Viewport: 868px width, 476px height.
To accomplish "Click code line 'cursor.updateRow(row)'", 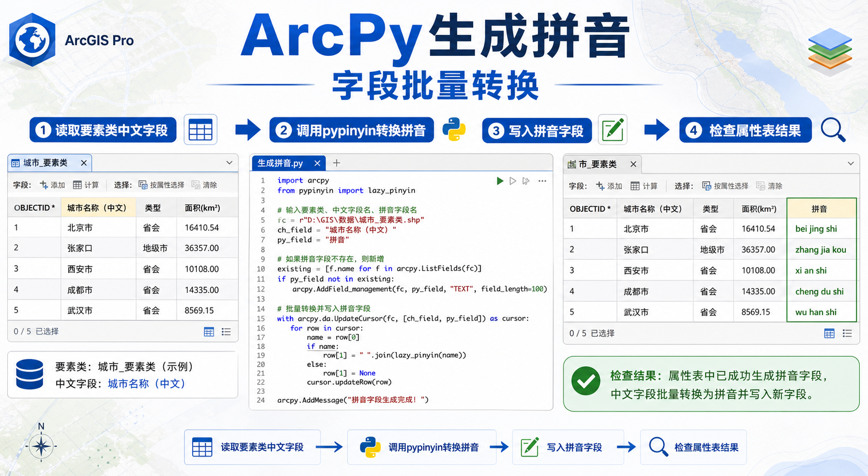I will tap(349, 382).
